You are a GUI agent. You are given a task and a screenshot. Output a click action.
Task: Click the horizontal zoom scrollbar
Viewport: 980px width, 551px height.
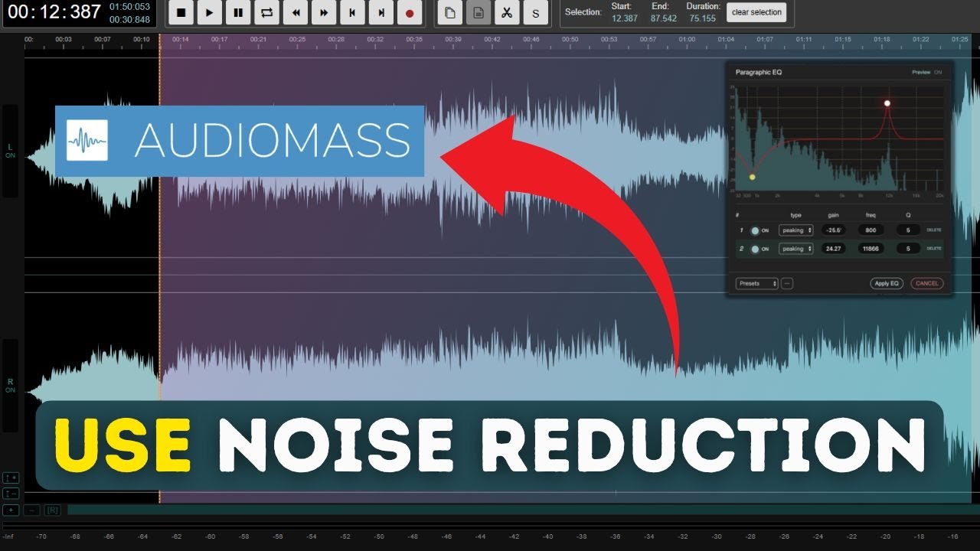[x=524, y=510]
